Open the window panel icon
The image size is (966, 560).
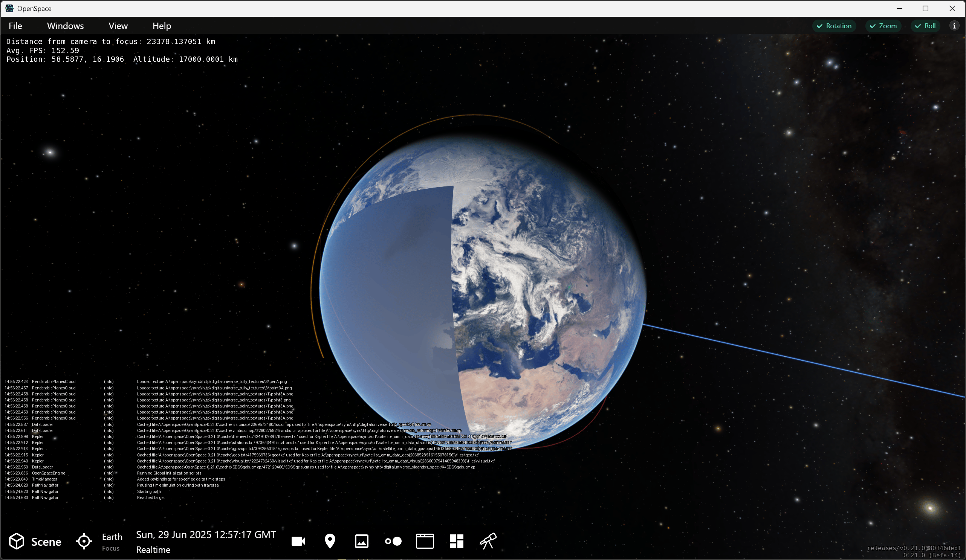tap(425, 541)
